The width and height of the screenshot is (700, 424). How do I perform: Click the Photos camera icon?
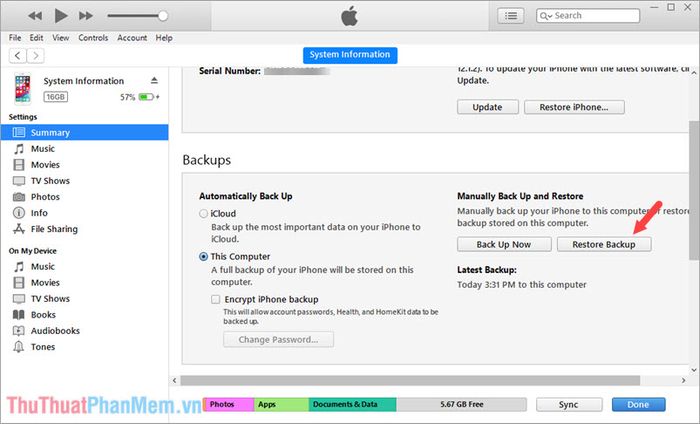(19, 197)
